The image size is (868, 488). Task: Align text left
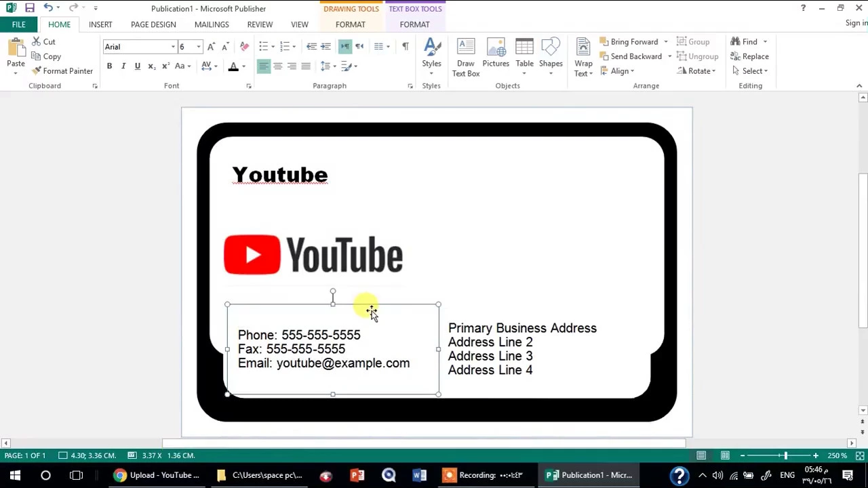[x=263, y=66]
